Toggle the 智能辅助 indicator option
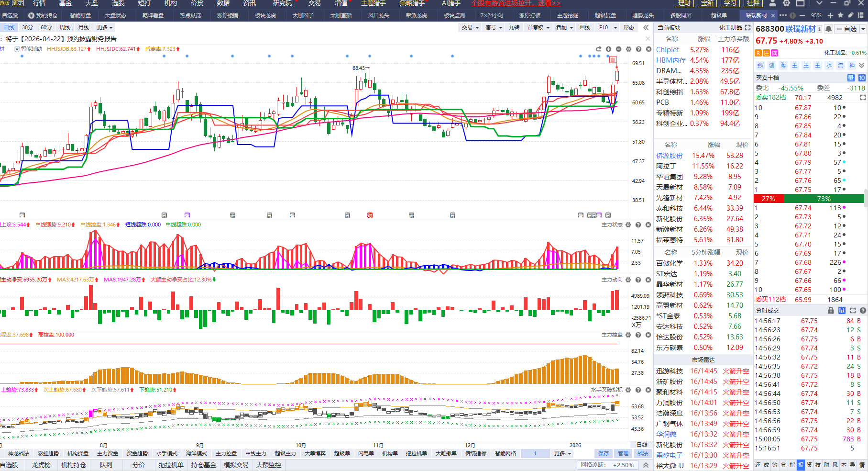The width and height of the screenshot is (868, 472). tap(28, 49)
